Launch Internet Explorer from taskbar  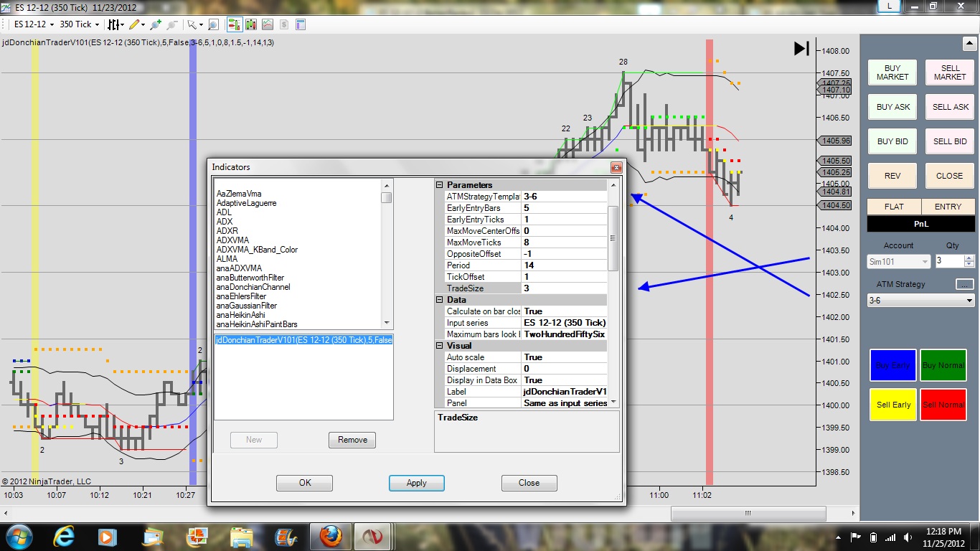point(64,536)
